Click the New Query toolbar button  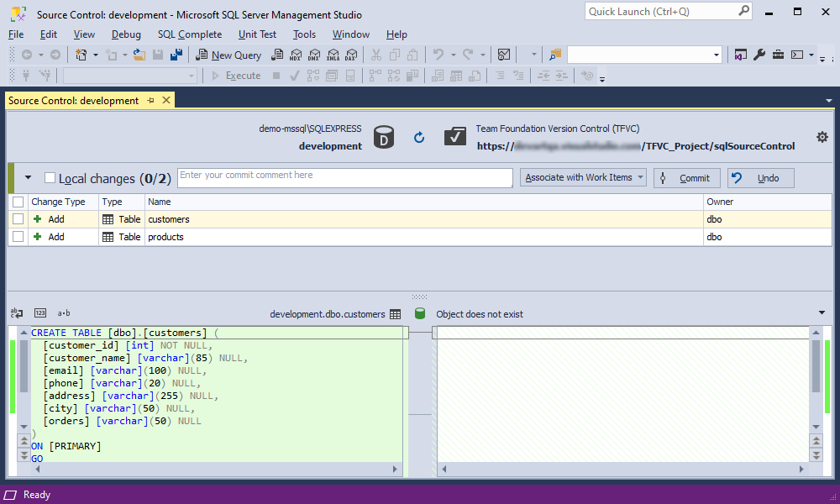(228, 55)
